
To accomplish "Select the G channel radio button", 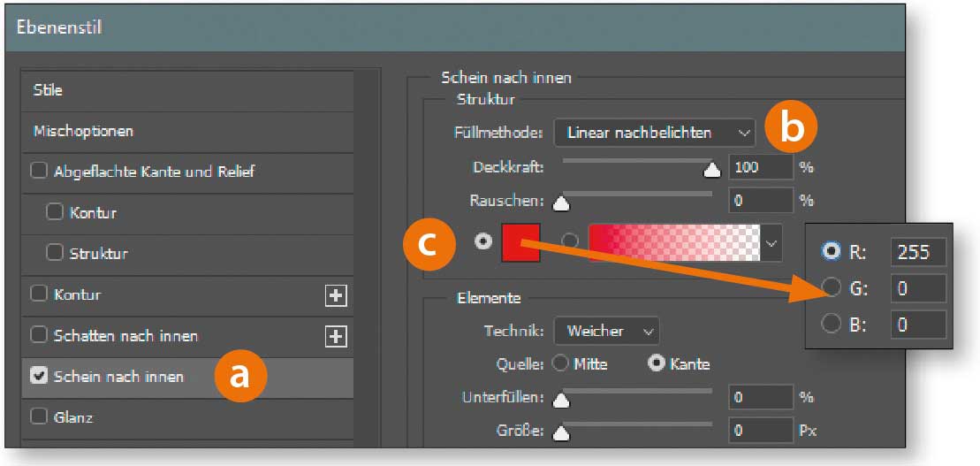I will click(x=831, y=287).
